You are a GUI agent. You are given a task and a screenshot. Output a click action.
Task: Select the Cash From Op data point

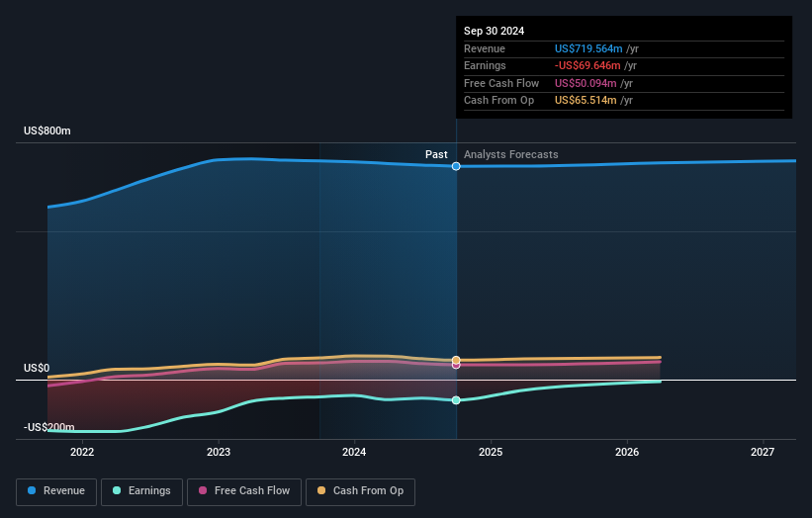tap(456, 360)
